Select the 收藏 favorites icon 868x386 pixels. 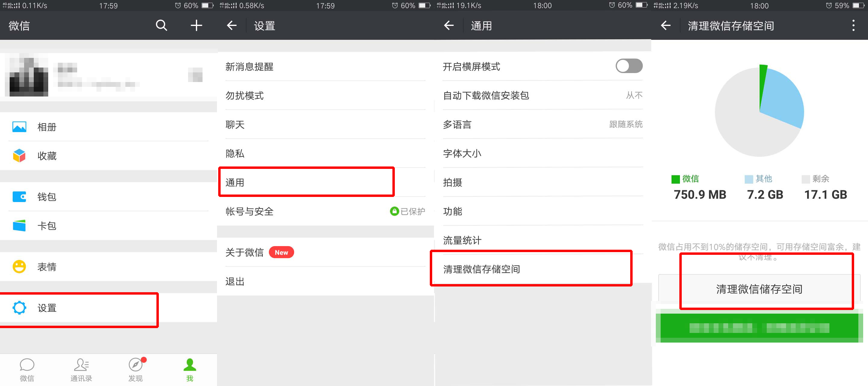pos(19,156)
